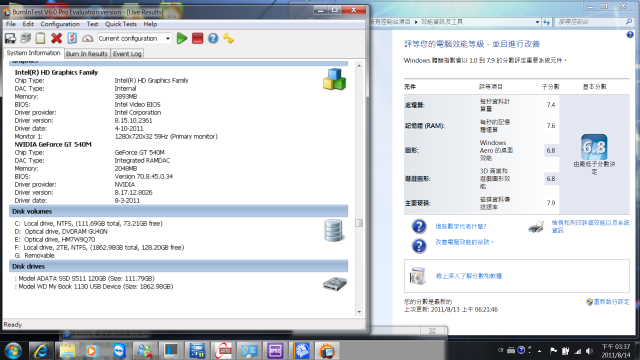Switch to the System Information tab
This screenshot has width=640, height=360.
coord(33,53)
